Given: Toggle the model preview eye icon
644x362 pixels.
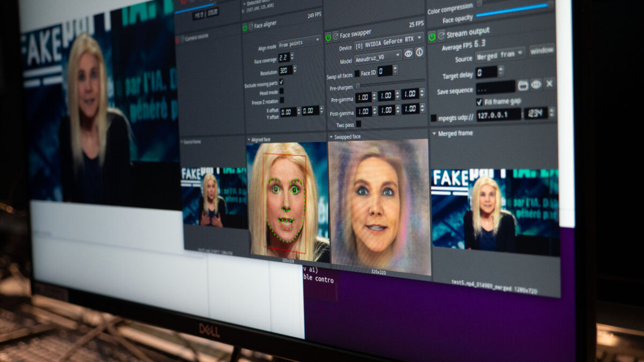Looking at the screenshot, I should click(x=408, y=53).
